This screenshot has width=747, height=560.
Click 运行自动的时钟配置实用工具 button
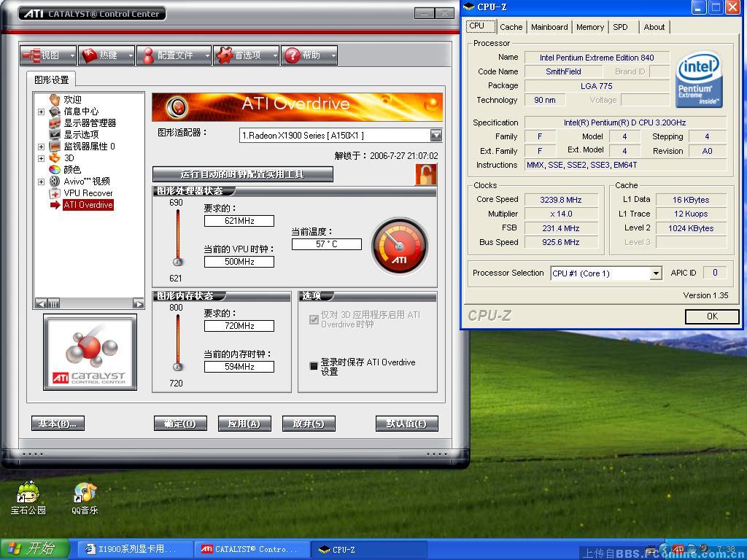coord(242,174)
